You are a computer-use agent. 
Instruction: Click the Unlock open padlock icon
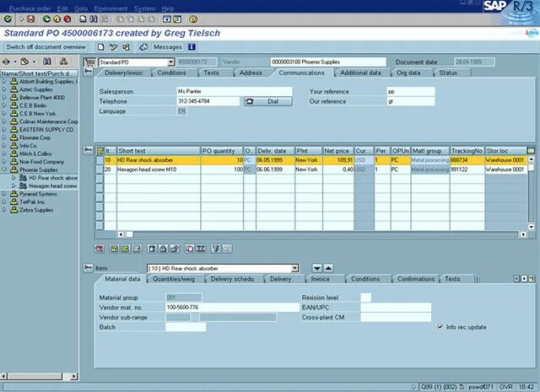tap(175, 249)
